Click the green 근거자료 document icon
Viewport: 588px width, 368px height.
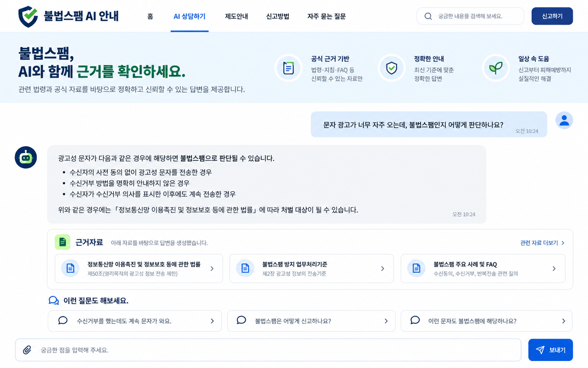63,242
